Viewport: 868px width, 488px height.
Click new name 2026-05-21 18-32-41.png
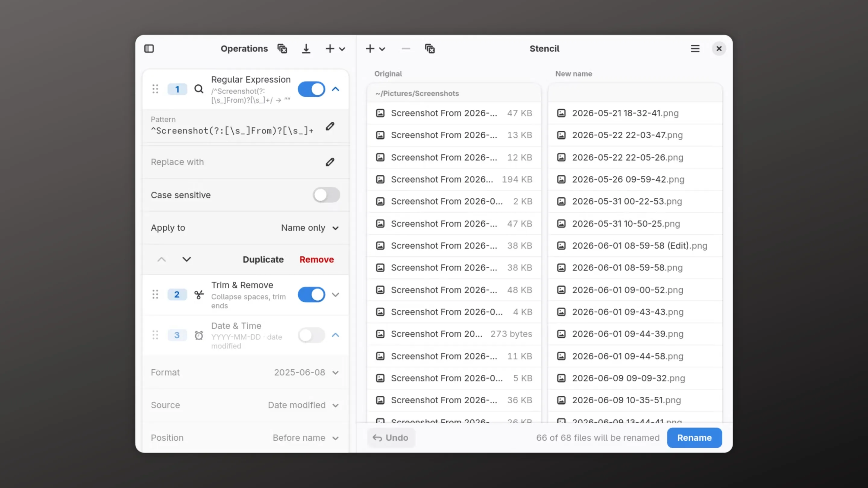tap(625, 113)
